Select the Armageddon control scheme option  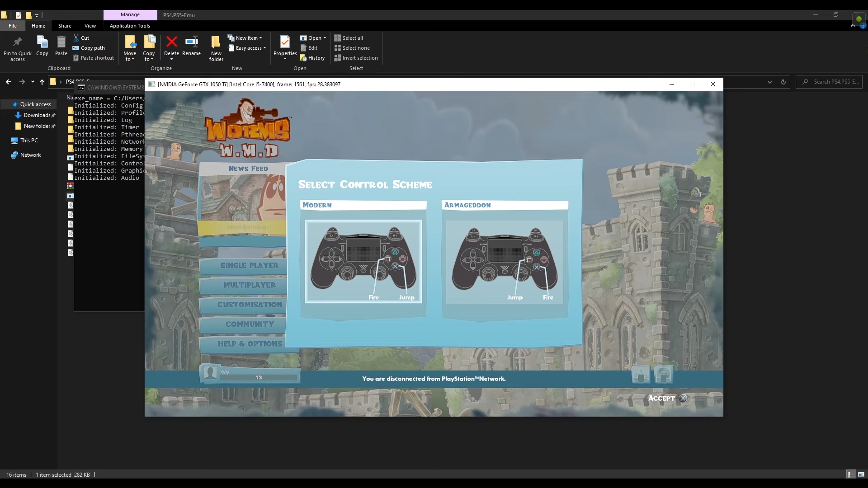click(x=505, y=261)
